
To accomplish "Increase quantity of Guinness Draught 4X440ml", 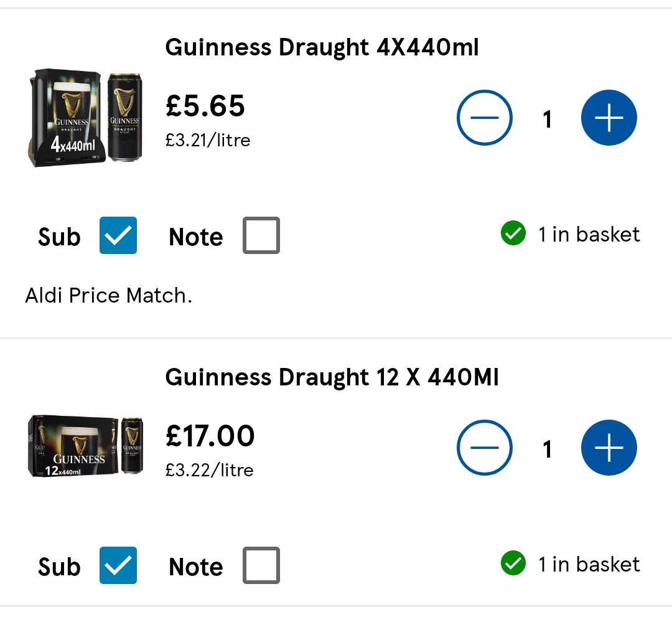I will [x=609, y=118].
